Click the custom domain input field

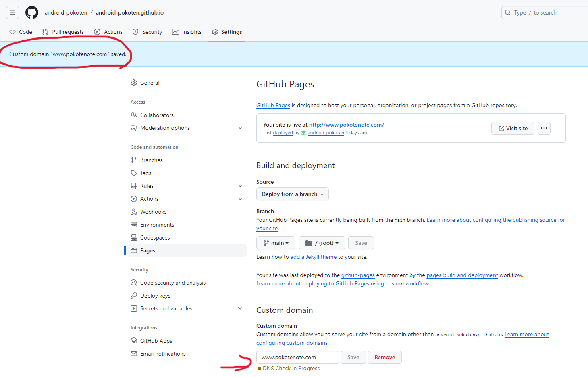(x=297, y=357)
